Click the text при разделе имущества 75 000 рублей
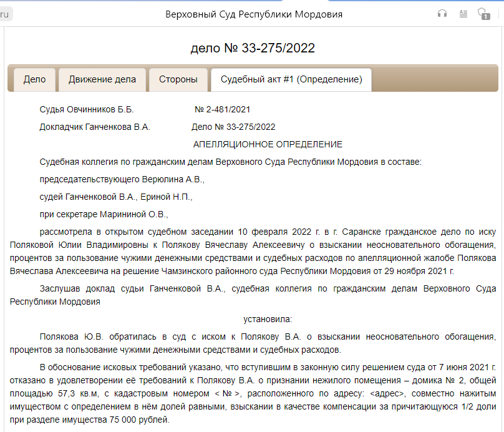 tap(90, 420)
